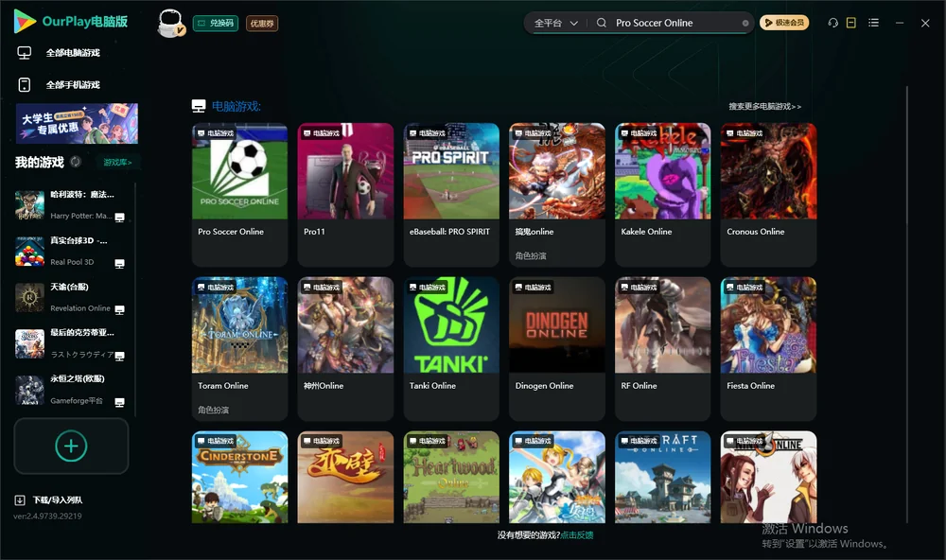This screenshot has height=560, width=946.
Task: Open the 赤壁 game card
Action: point(345,477)
